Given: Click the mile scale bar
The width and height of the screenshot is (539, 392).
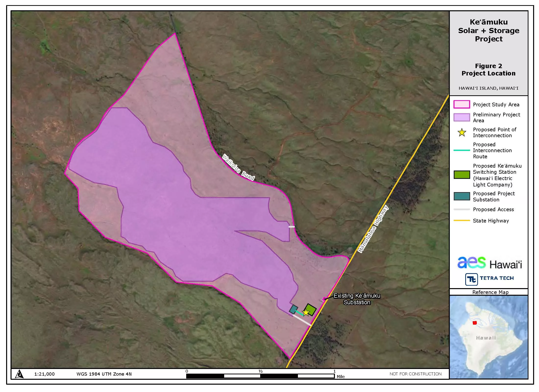Looking at the screenshot, I should tap(260, 376).
